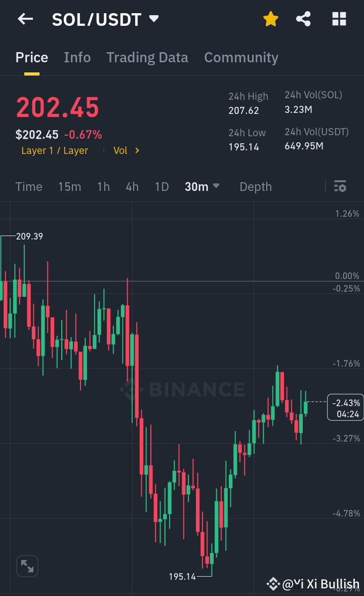The image size is (364, 596).
Task: Open the Community tab
Action: [x=241, y=57]
